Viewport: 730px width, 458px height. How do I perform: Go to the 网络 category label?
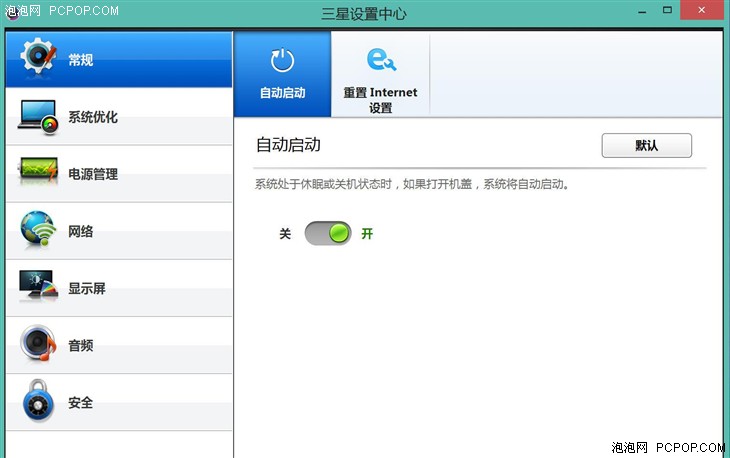pyautogui.click(x=81, y=231)
